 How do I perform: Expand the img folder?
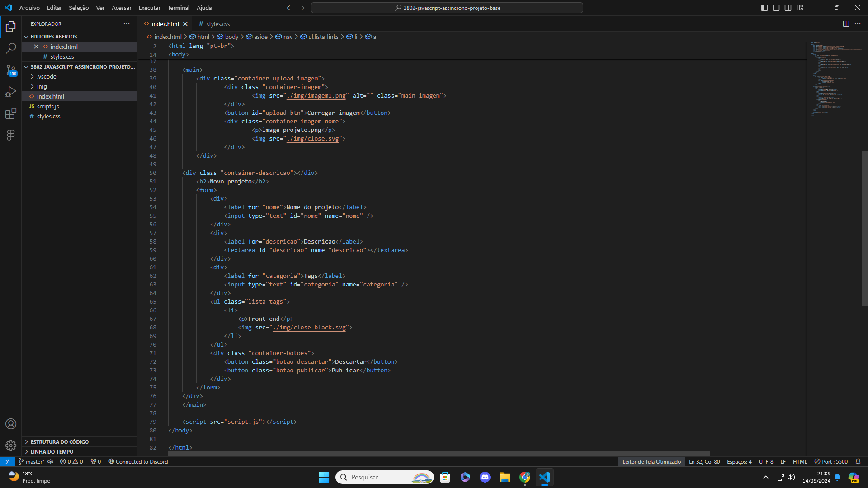(x=80, y=86)
